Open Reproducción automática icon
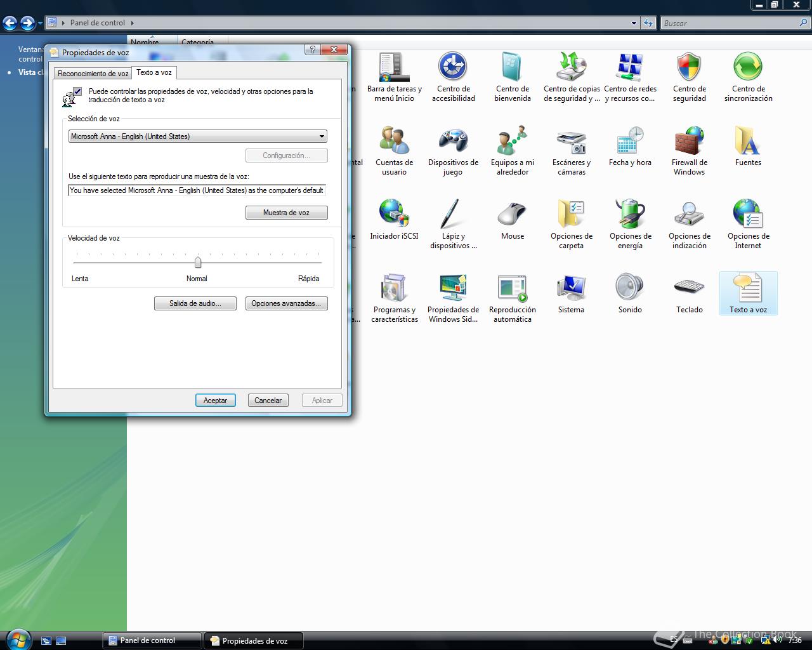Screen dimensions: 812x650 pos(512,298)
